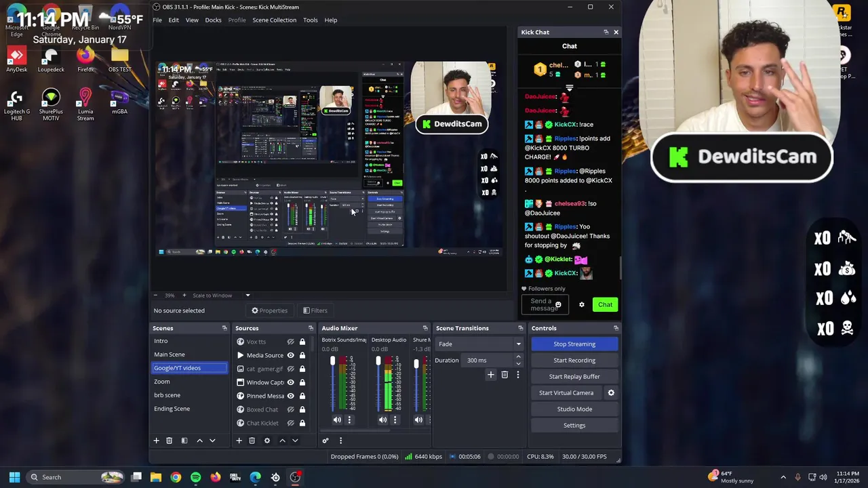This screenshot has height=488, width=868.
Task: Click Stop Streaming button
Action: 574,344
